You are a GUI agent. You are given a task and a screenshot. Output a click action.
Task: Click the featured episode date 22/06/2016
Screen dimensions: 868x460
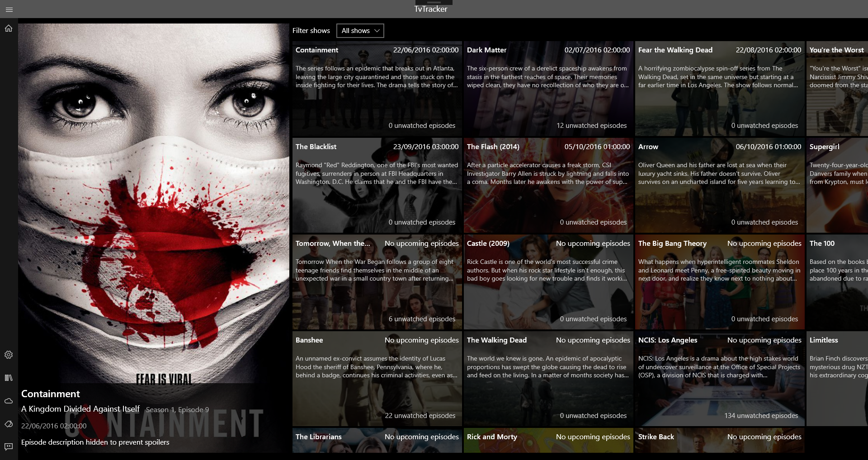[54, 426]
